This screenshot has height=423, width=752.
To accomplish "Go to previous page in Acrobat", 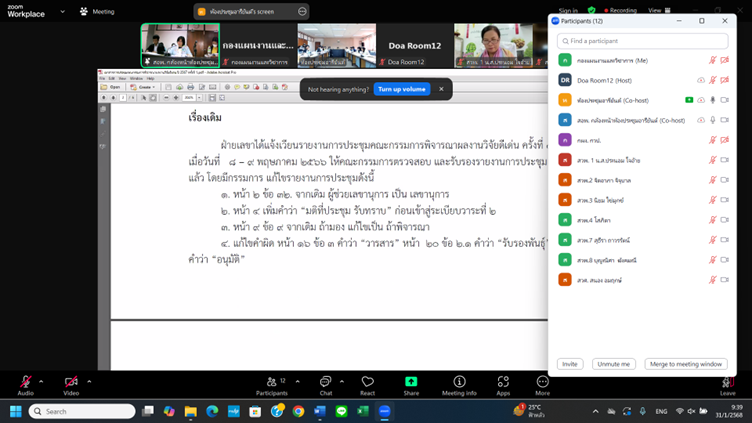I will pos(104,97).
